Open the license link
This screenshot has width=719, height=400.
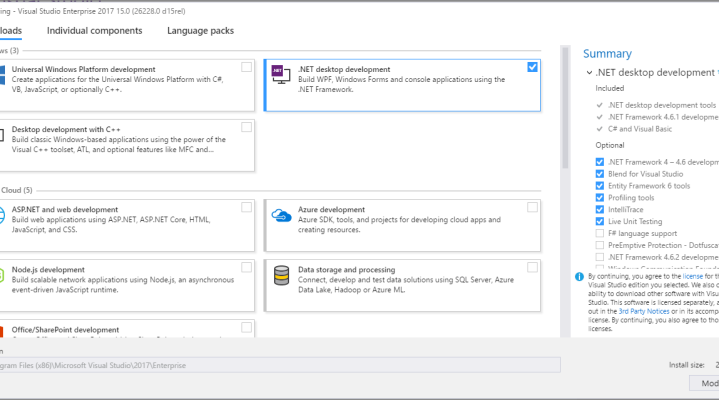pos(692,276)
